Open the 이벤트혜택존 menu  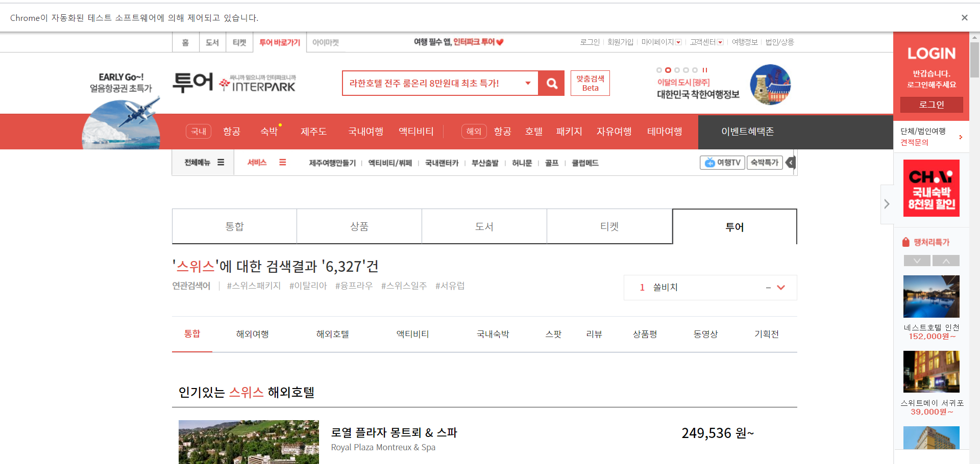click(x=747, y=132)
